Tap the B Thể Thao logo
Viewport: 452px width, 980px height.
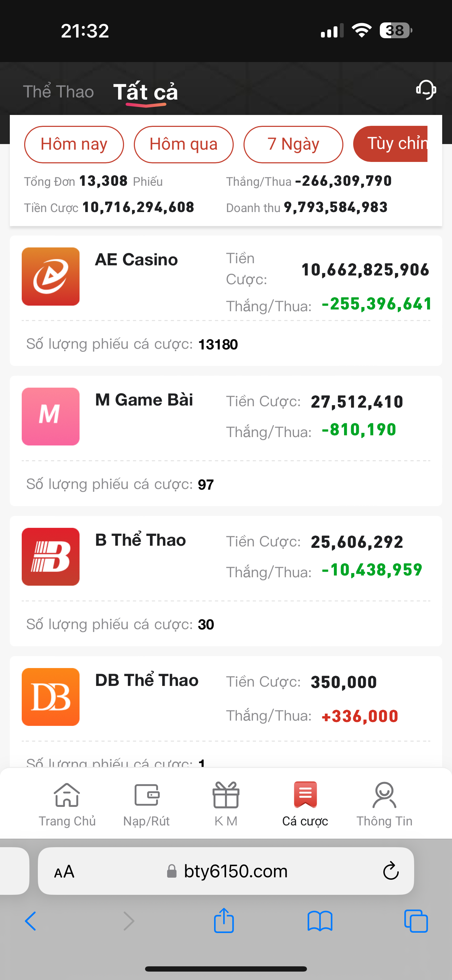[50, 557]
